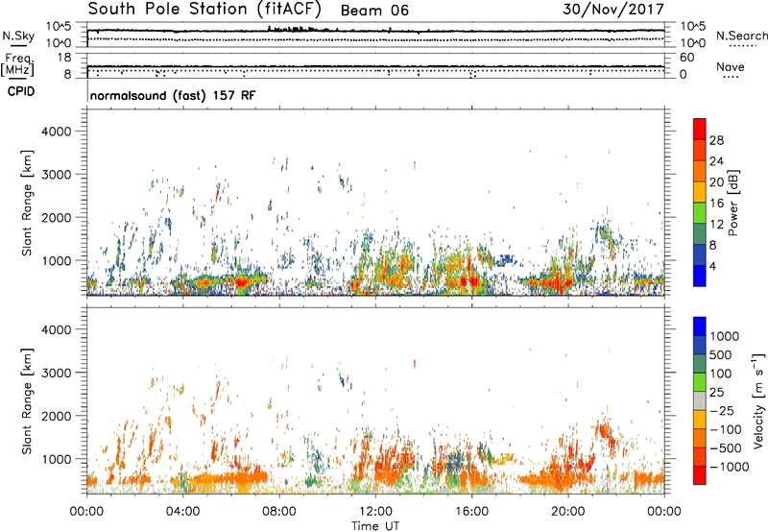Click the '1000' tick on the Velocity color bar
The width and height of the screenshot is (768, 532).
pos(725,336)
